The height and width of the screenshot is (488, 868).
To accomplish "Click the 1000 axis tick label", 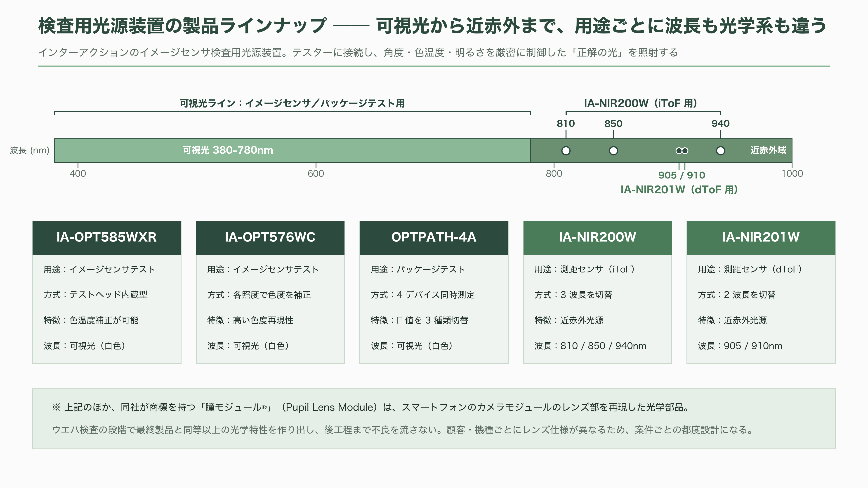I will tap(792, 174).
